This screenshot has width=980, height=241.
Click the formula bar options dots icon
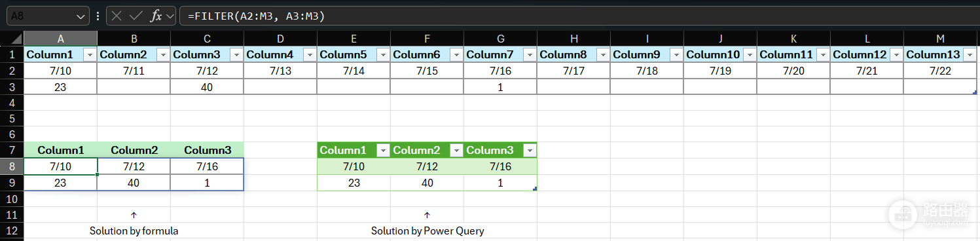pos(98,16)
